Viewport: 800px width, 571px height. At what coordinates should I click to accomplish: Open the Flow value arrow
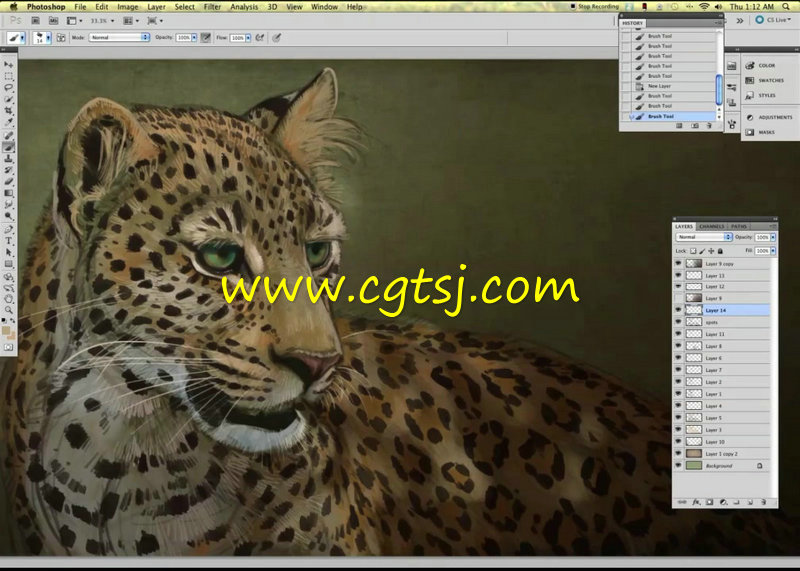pyautogui.click(x=248, y=38)
